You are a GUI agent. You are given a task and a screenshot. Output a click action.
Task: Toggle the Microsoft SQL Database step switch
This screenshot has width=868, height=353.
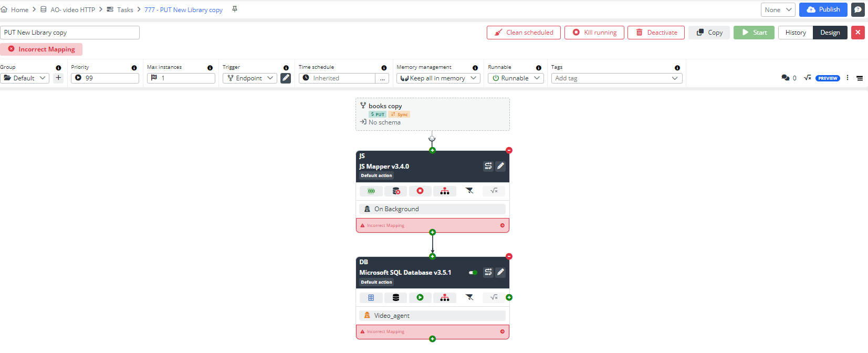click(473, 273)
